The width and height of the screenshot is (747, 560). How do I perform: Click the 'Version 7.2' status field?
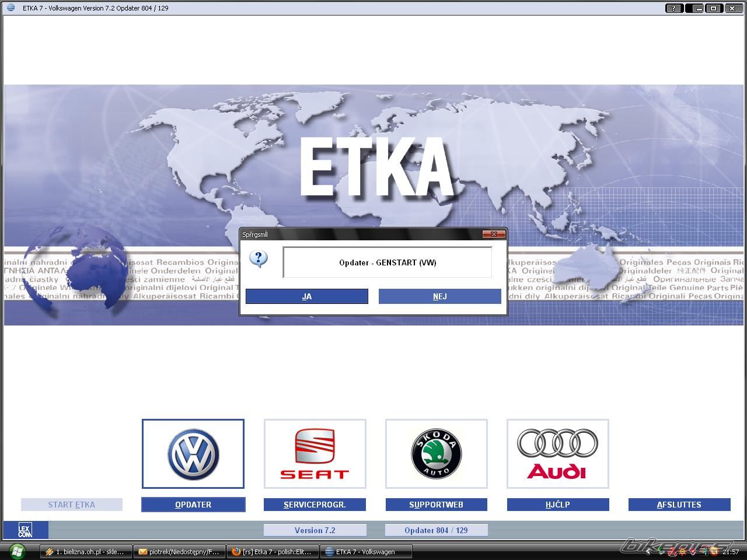pyautogui.click(x=315, y=530)
